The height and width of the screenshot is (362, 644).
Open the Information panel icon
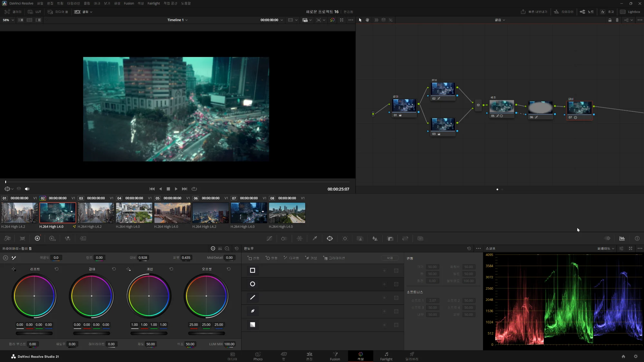[637, 238]
